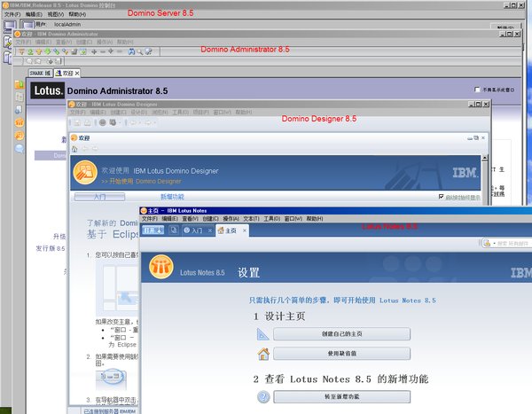Image resolution: width=532 pixels, height=414 pixels.
Task: Click the round globe icon in Domino Designer toolbar
Action: tap(103, 122)
